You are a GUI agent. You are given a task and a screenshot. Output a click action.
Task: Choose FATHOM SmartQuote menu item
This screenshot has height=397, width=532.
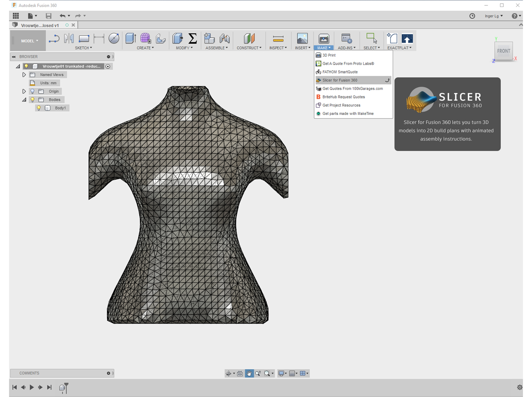pos(353,72)
